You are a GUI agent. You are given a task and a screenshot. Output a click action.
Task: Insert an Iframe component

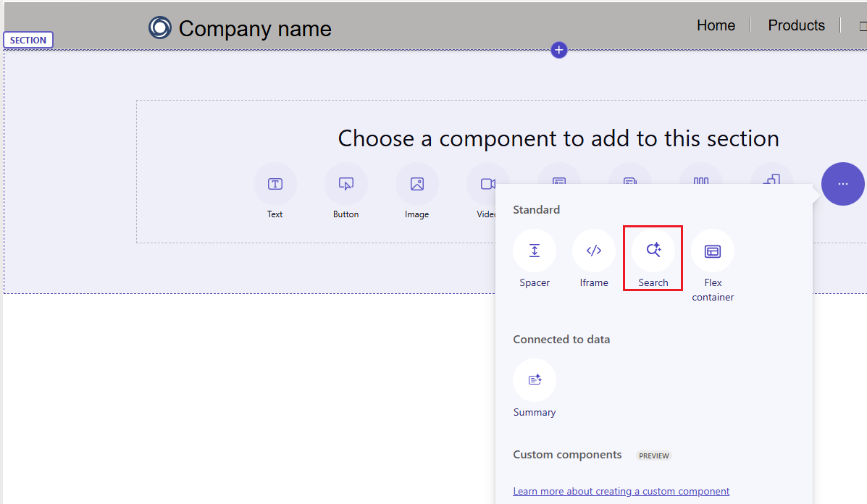coord(594,250)
